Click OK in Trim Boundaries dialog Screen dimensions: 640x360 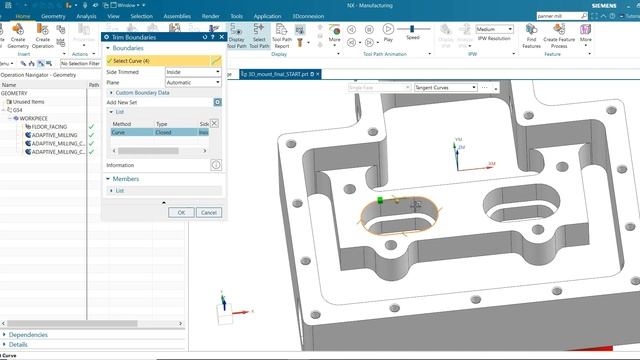(x=181, y=212)
